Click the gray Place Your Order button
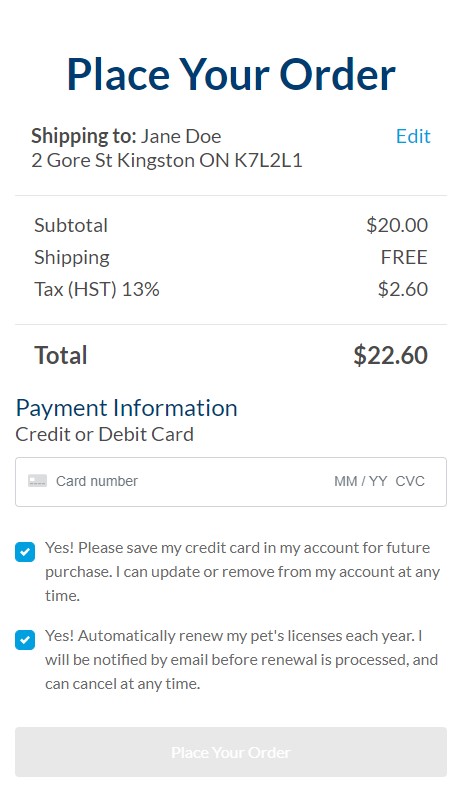Image resolution: width=458 pixels, height=804 pixels. (231, 752)
